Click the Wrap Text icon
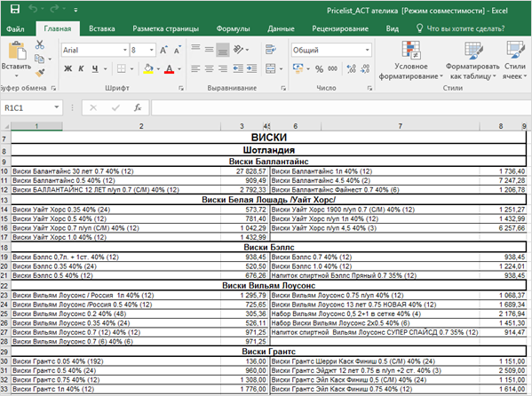 270,50
